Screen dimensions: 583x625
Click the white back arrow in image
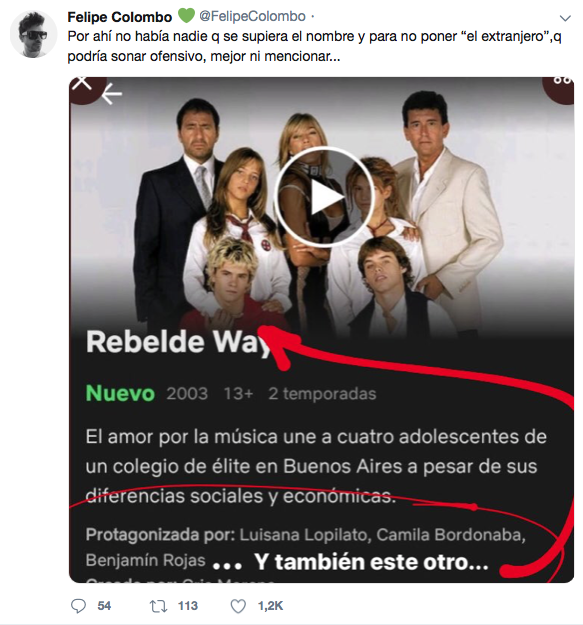(112, 95)
